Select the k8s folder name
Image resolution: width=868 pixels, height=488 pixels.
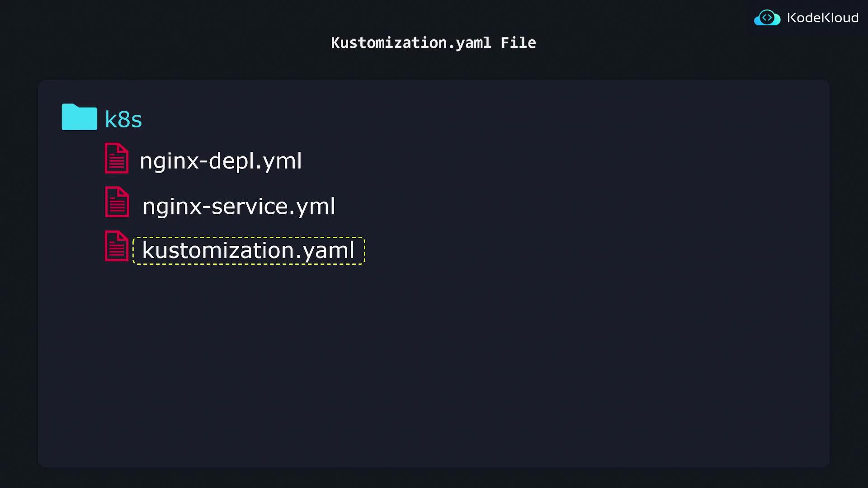coord(123,119)
